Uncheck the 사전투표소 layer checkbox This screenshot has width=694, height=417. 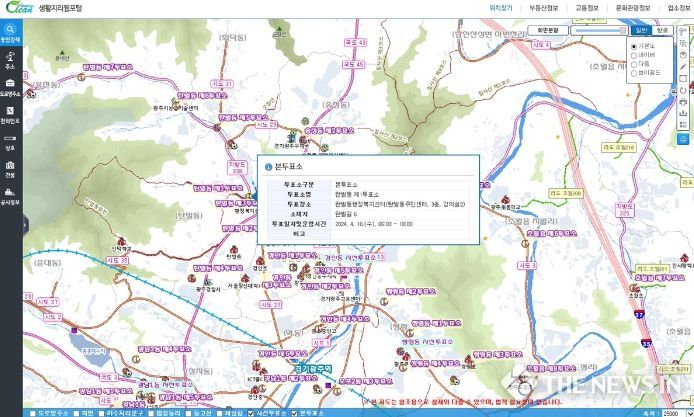(251, 413)
